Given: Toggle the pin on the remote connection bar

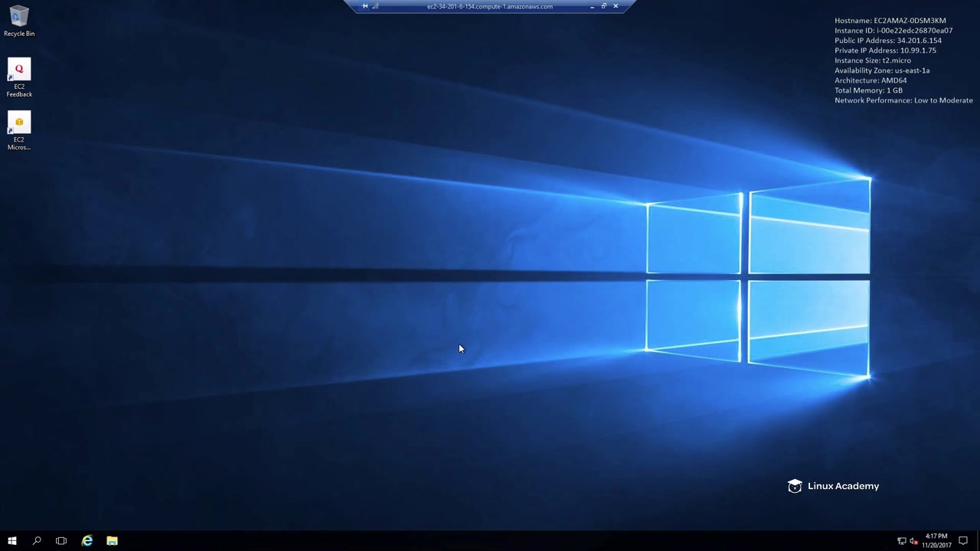Looking at the screenshot, I should point(364,6).
